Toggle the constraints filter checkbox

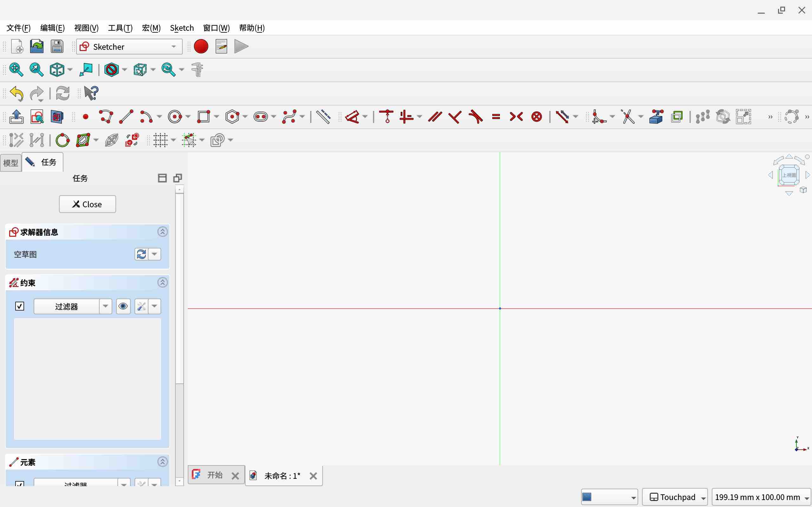pos(20,306)
